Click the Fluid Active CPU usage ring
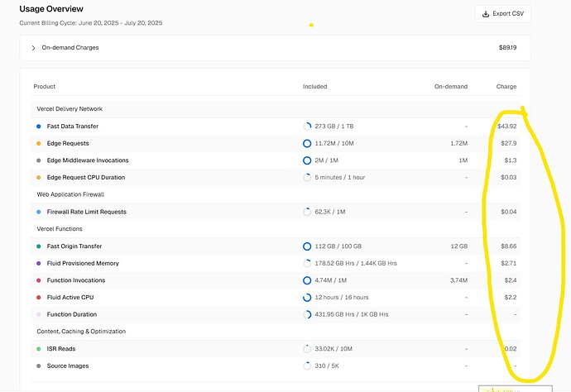The height and width of the screenshot is (392, 571). 307,298
